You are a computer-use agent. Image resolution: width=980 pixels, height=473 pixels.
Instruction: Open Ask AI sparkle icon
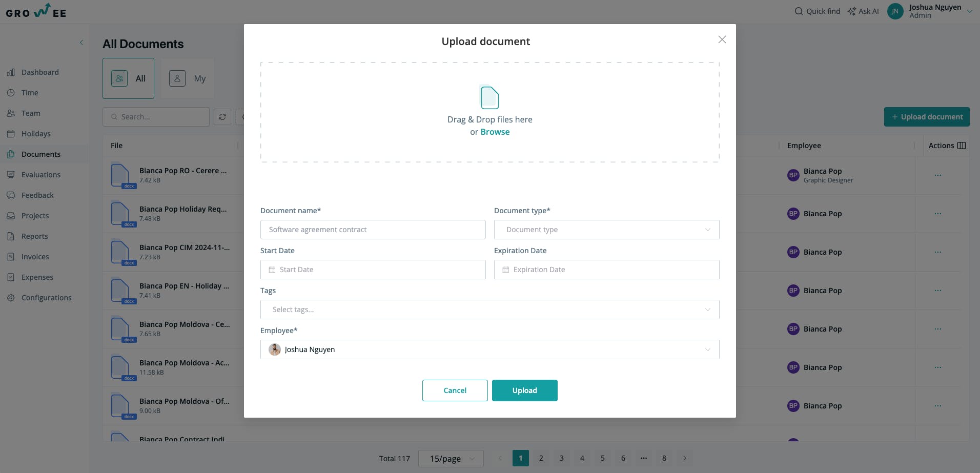[x=851, y=11]
